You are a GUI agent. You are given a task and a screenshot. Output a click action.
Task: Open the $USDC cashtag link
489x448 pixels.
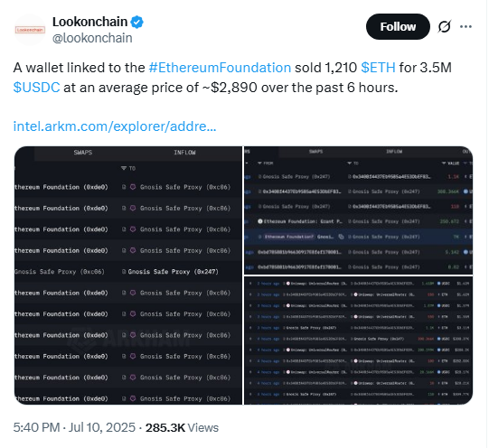point(36,88)
